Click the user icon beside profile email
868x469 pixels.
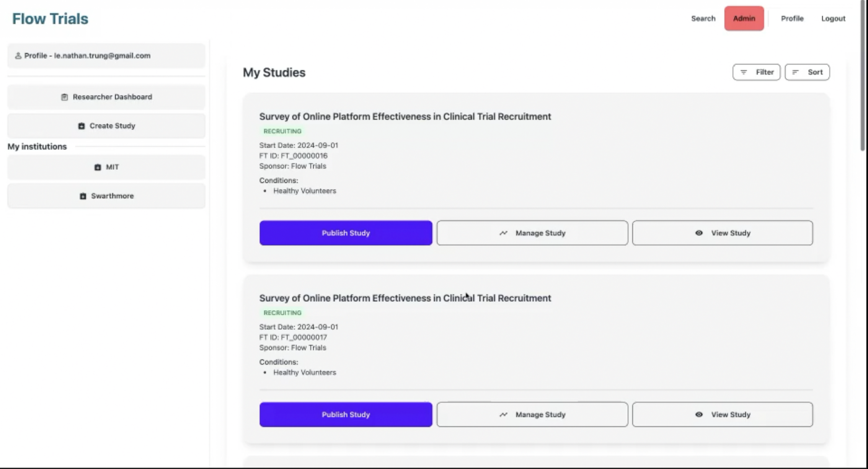pos(18,56)
